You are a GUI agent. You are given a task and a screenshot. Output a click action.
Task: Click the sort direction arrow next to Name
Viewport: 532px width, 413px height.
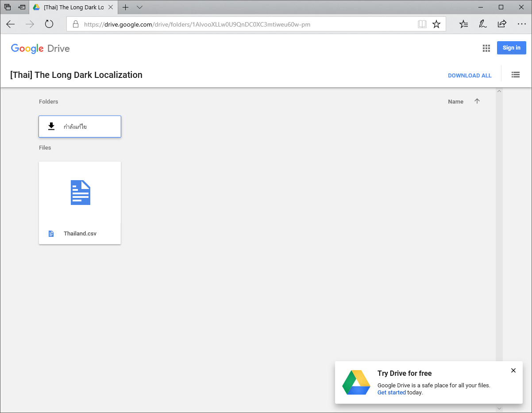click(477, 101)
